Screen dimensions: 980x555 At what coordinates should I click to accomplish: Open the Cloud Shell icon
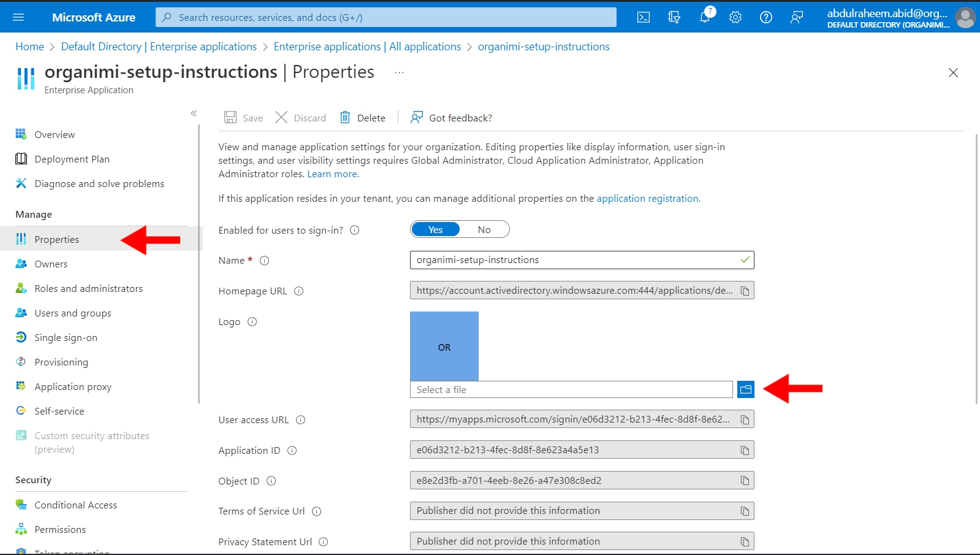[644, 17]
